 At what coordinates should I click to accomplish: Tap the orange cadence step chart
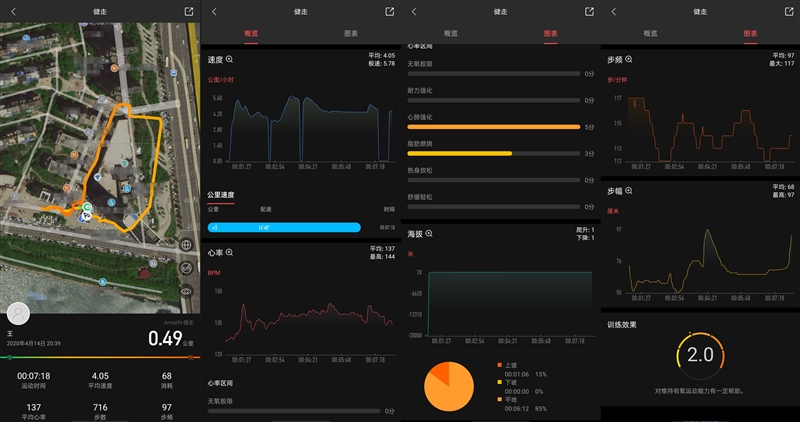click(x=710, y=129)
